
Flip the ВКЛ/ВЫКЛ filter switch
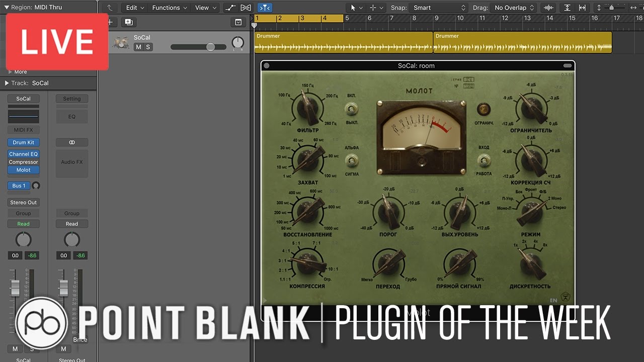[352, 108]
